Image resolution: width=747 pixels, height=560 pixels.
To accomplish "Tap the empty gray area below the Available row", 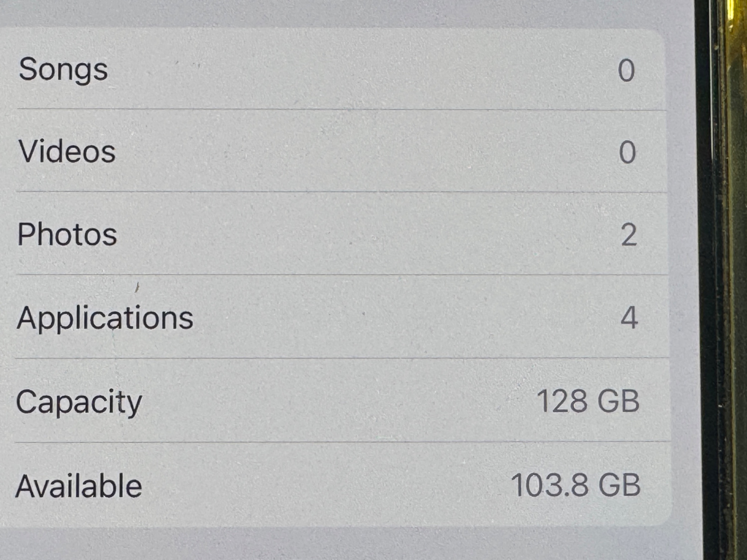I will (x=348, y=544).
